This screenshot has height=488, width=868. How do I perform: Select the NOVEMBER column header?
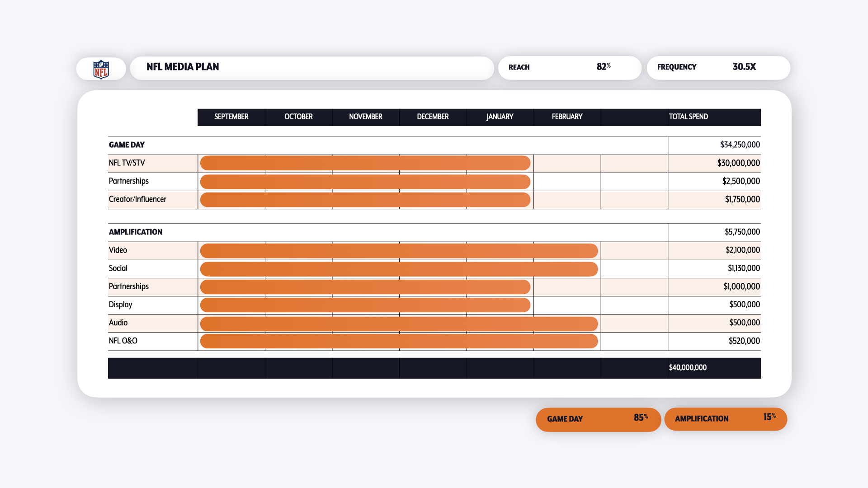tap(366, 117)
